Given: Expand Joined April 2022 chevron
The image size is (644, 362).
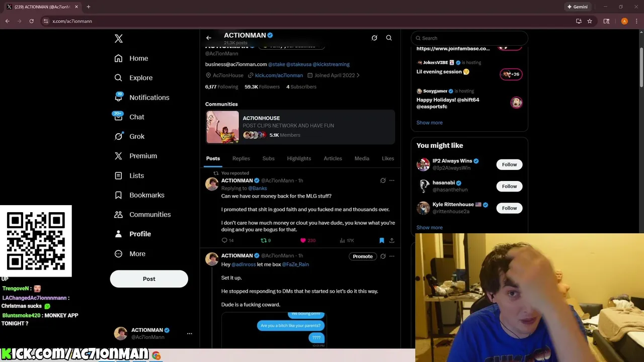Looking at the screenshot, I should click(358, 75).
